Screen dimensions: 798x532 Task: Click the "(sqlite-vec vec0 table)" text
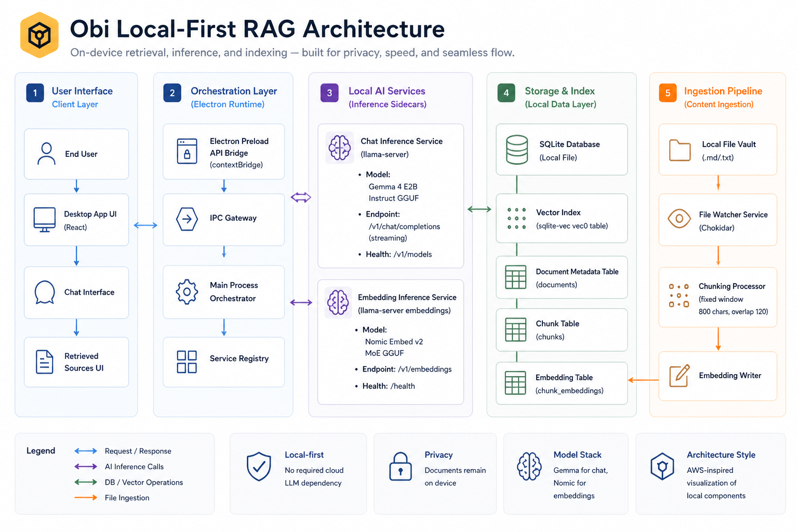[x=572, y=226]
